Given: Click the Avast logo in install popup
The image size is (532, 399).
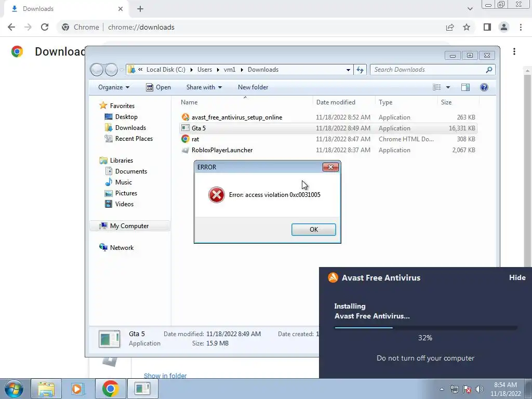Looking at the screenshot, I should click(333, 277).
